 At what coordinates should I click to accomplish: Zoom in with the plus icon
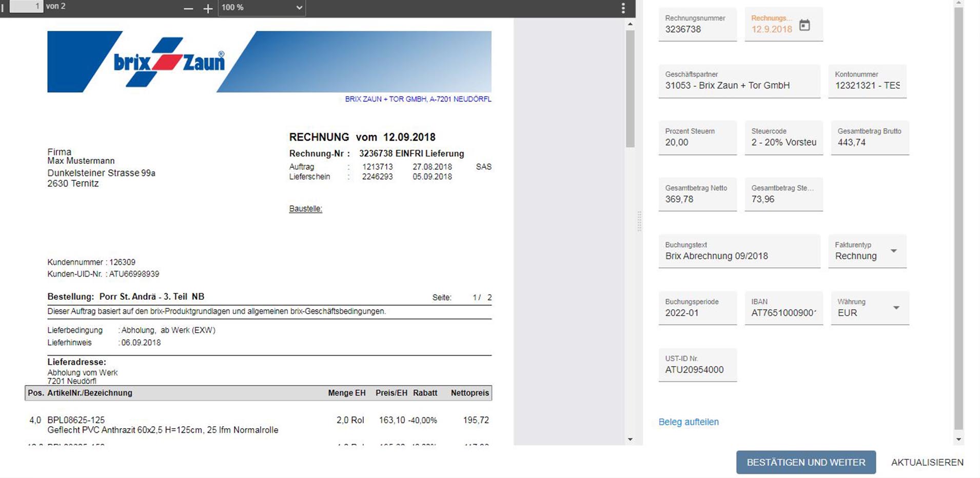pyautogui.click(x=208, y=8)
